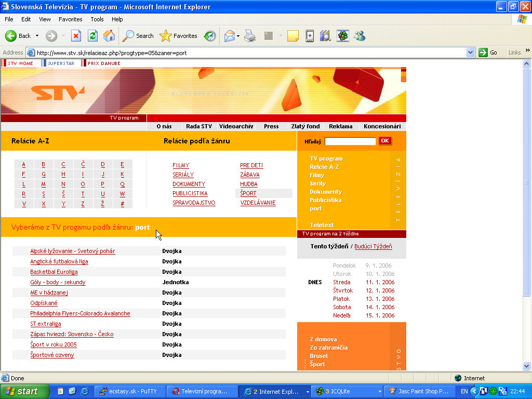Switch to Televizní program Opera taskbar button
The height and width of the screenshot is (399, 532).
[201, 391]
